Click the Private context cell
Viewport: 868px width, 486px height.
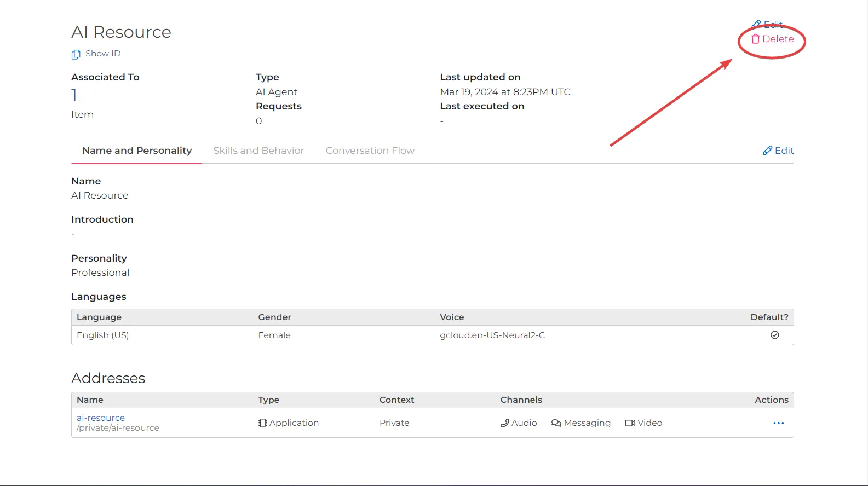(394, 423)
